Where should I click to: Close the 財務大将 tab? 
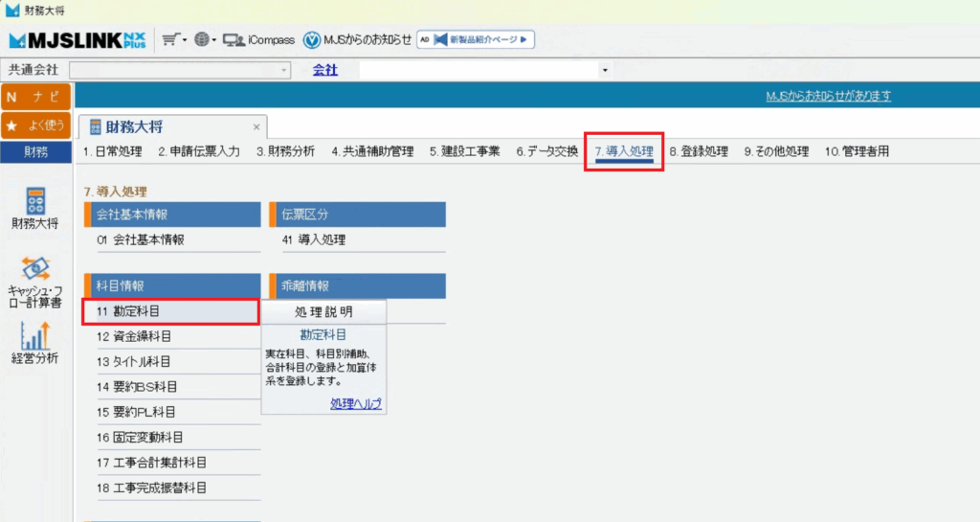point(256,126)
